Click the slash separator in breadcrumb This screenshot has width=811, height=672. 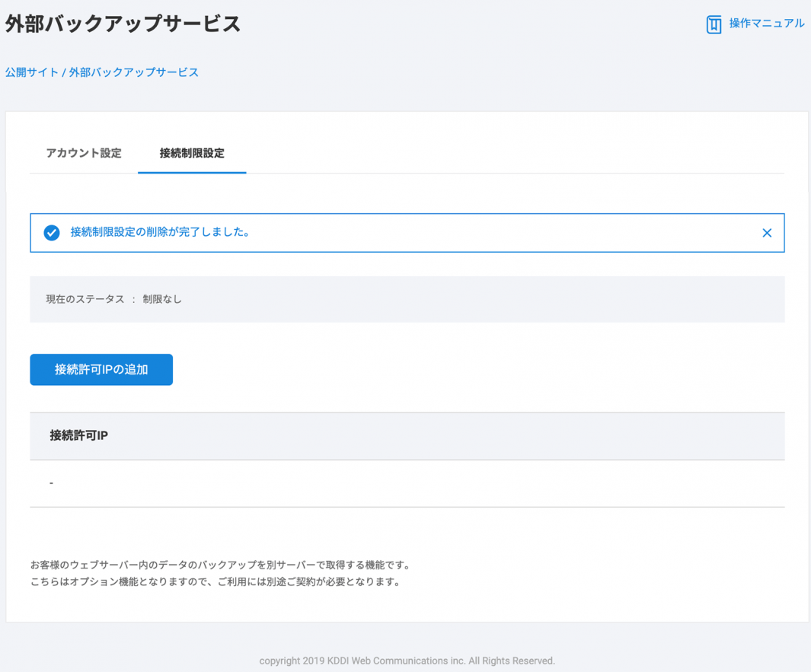(64, 72)
